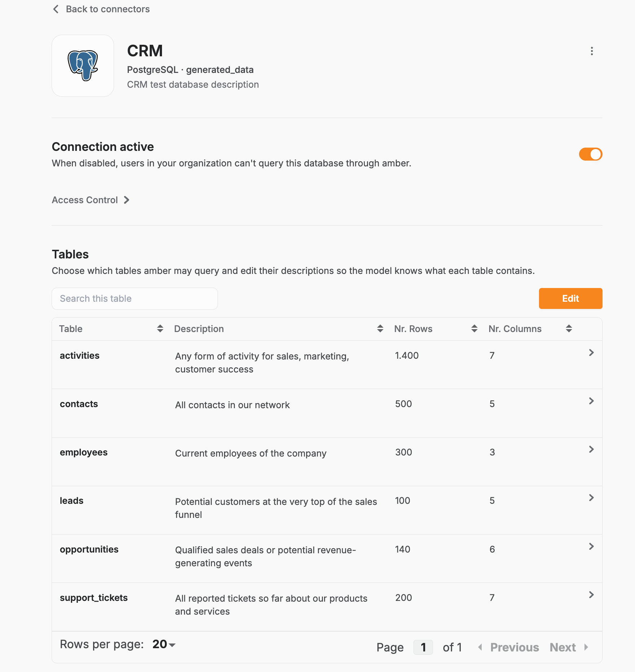Screen dimensions: 635x672
Task: Sort by Table column arrows
Action: coord(160,328)
